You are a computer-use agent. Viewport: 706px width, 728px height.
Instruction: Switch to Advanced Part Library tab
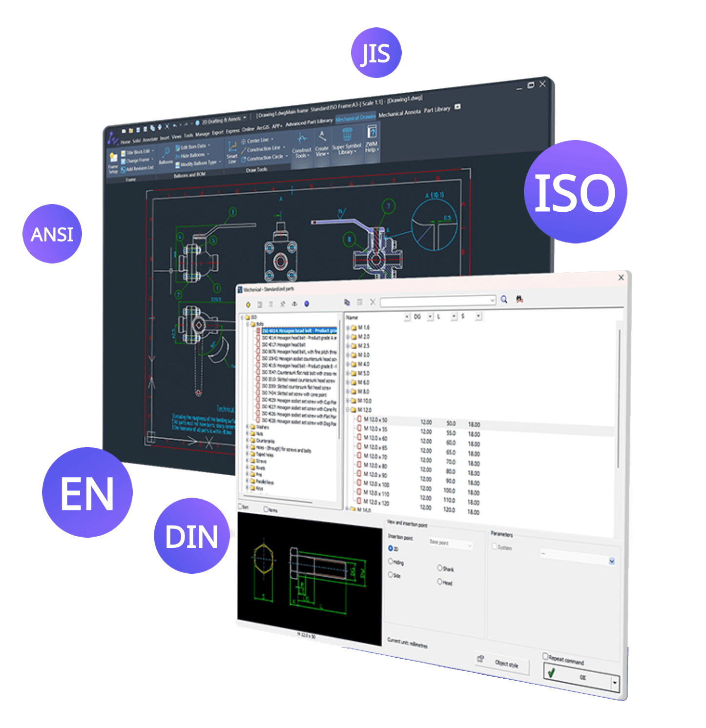coord(309,122)
